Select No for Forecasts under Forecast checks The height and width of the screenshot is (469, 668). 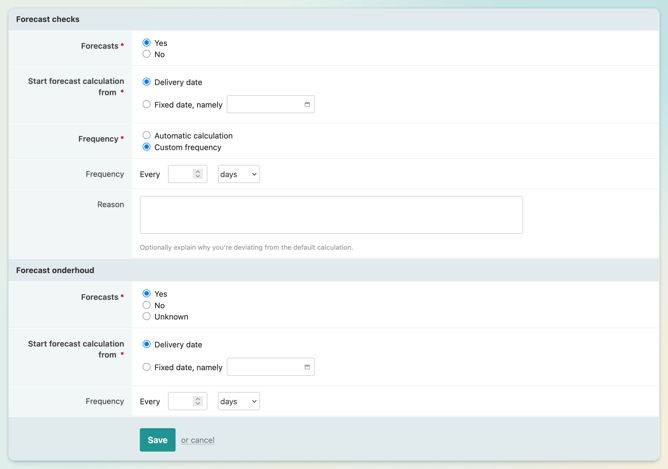147,54
